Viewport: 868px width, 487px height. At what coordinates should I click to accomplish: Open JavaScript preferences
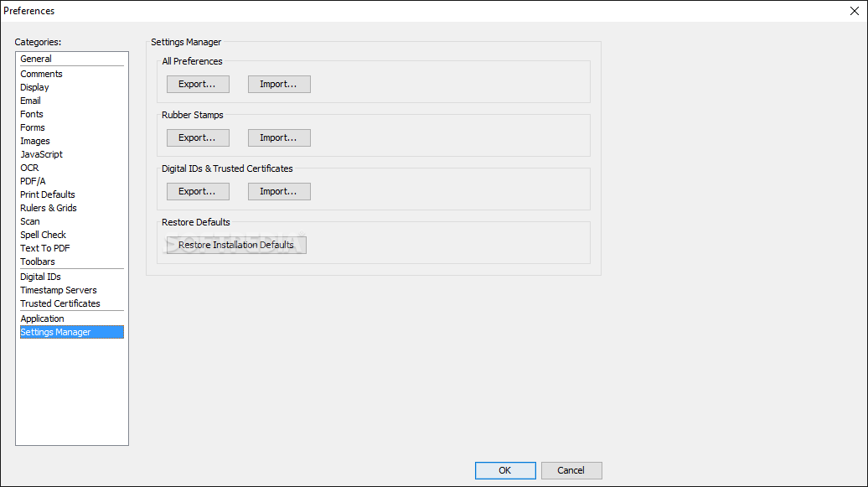point(72,154)
